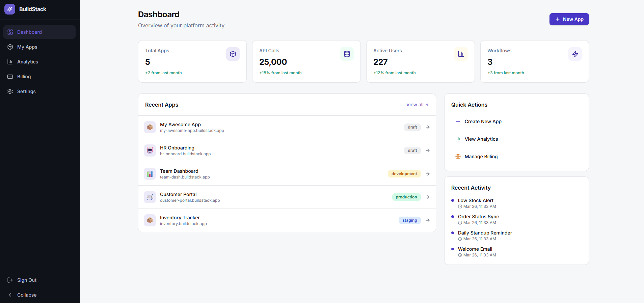Select the Inventory Tracker app title
The image size is (644, 303).
coord(180,218)
